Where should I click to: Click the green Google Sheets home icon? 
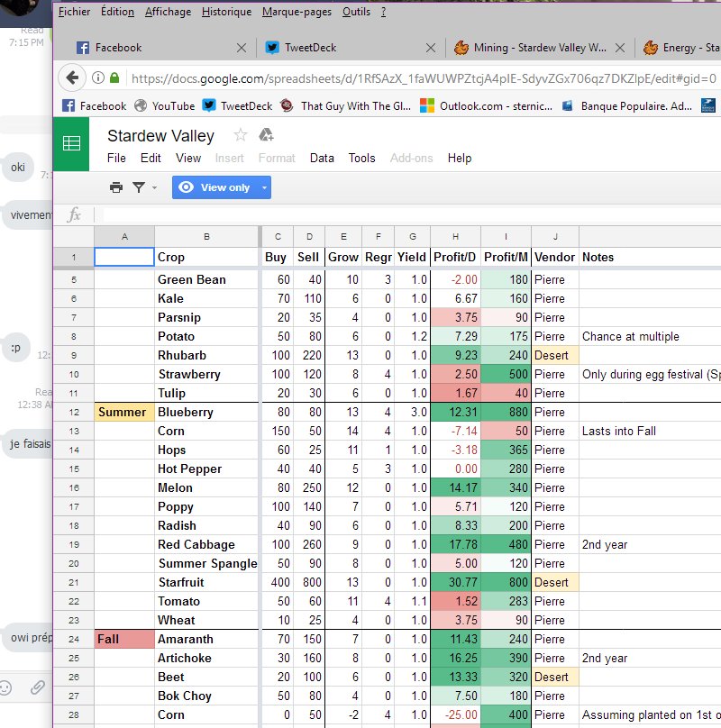(x=71, y=143)
